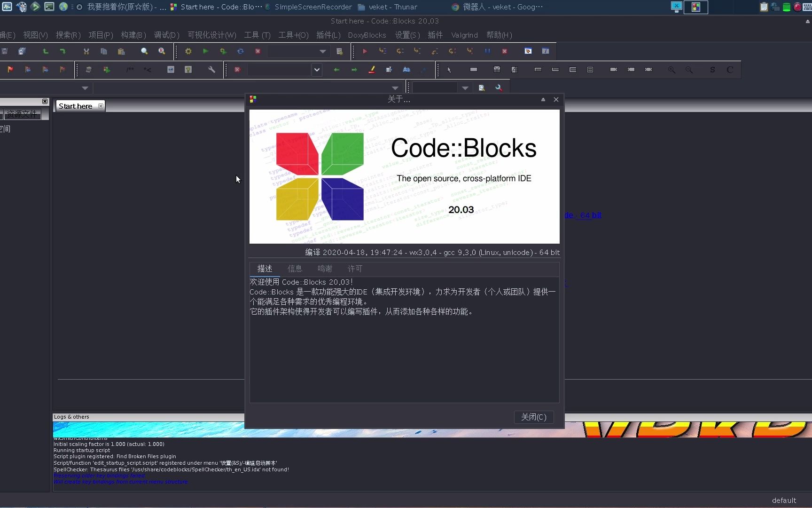
Task: Close the Start here tab
Action: (x=101, y=106)
